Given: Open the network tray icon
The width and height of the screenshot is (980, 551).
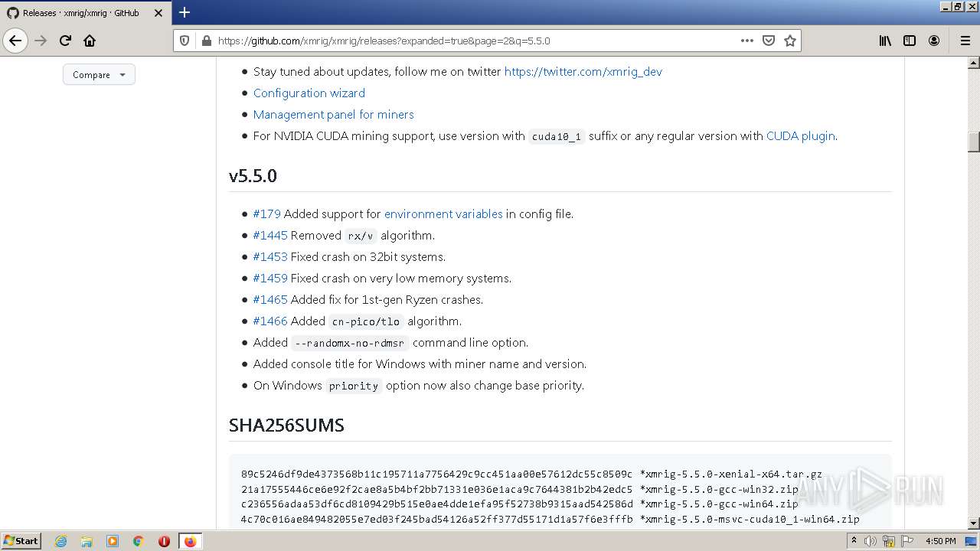Looking at the screenshot, I should [889, 541].
